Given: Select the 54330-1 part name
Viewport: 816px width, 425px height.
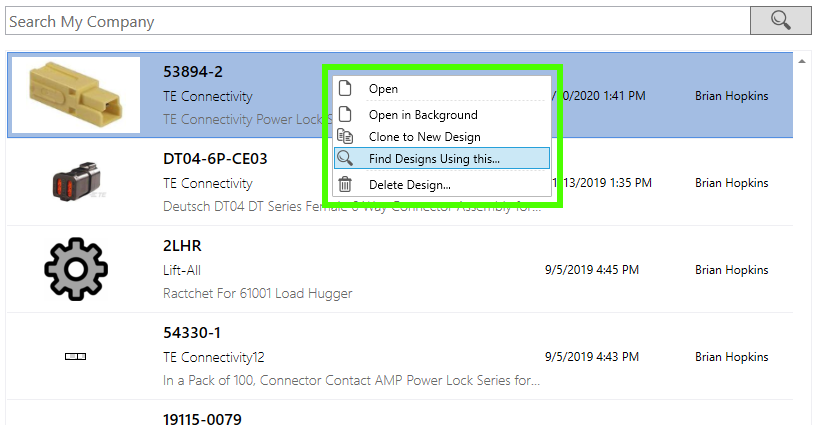Looking at the screenshot, I should pyautogui.click(x=192, y=332).
